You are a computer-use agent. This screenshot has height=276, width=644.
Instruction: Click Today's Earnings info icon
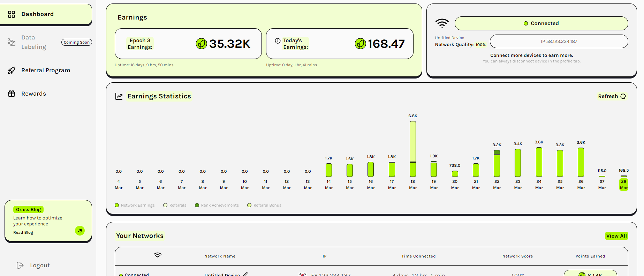tap(278, 41)
